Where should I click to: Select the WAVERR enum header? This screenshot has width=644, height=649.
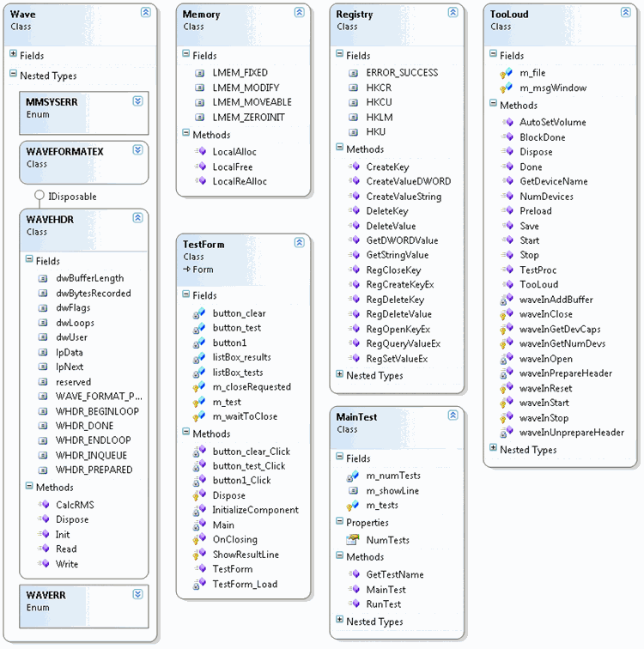[84, 606]
